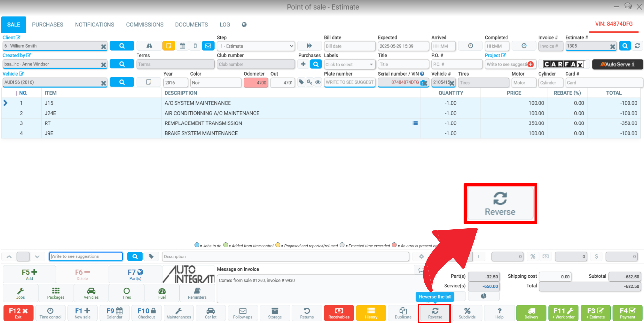Open the COMMISSIONS tab
This screenshot has width=644, height=324.
144,25
